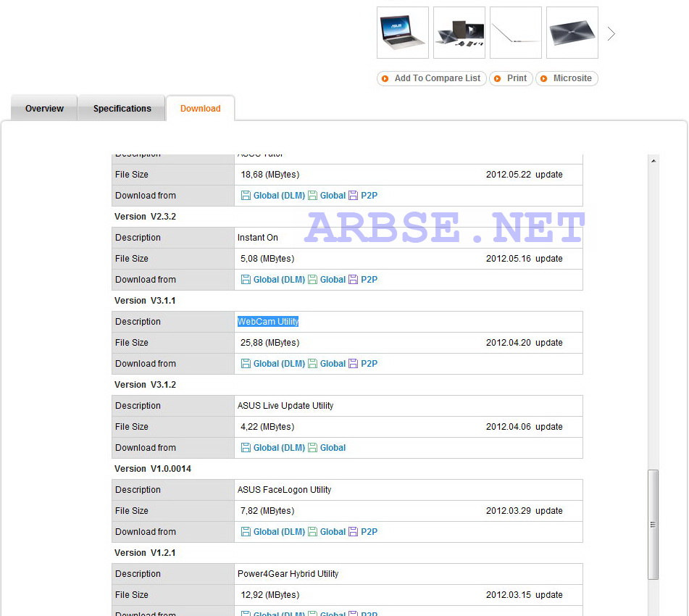
Task: Select the thin side-profile laptop thumbnail
Action: [515, 33]
